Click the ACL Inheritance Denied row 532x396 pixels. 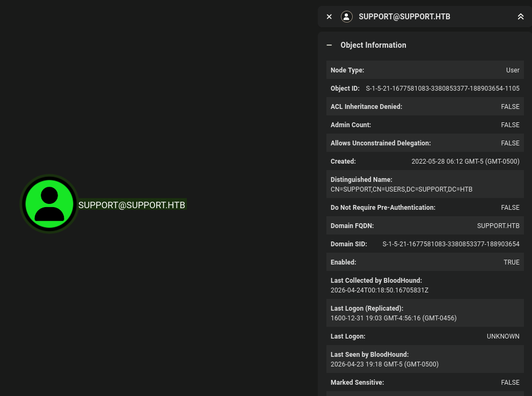[x=510, y=107]
